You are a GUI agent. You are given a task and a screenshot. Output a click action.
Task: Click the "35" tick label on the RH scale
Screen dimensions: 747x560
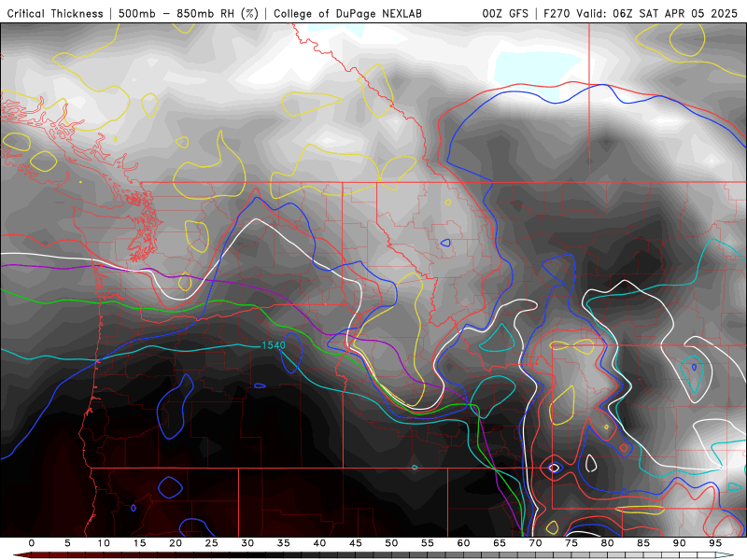click(284, 543)
